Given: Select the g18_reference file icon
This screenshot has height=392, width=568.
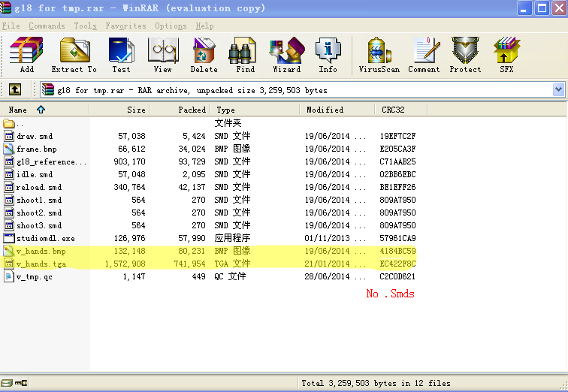Looking at the screenshot, I should point(9,161).
